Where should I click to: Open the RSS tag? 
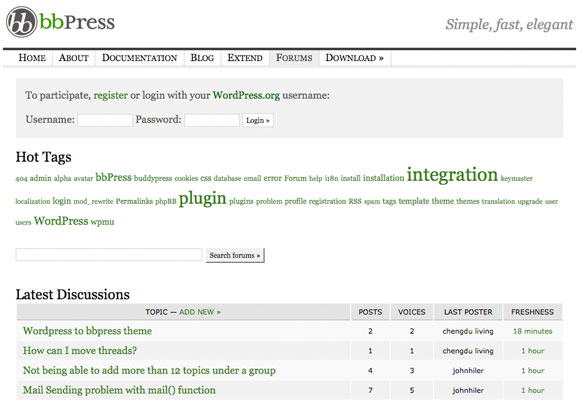click(x=355, y=201)
